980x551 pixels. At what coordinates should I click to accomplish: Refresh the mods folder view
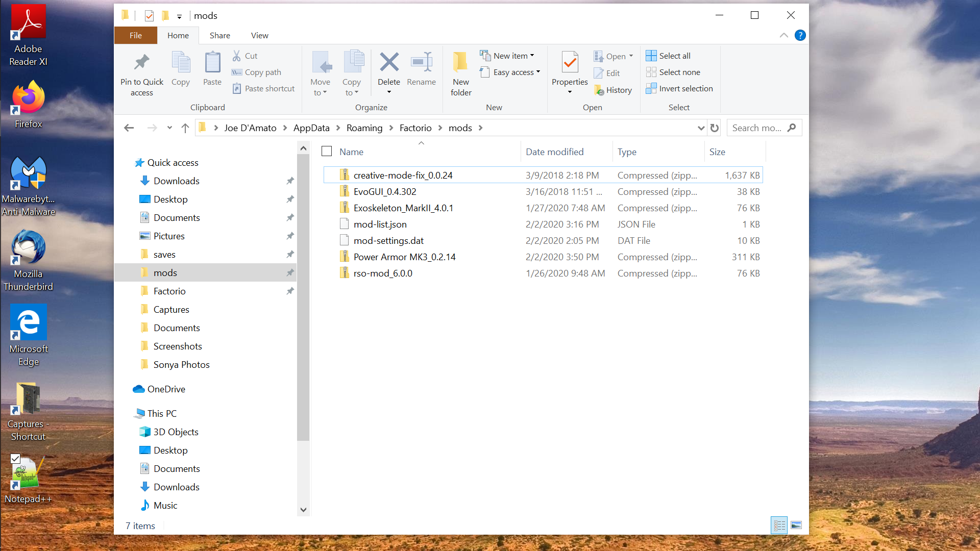pyautogui.click(x=715, y=128)
